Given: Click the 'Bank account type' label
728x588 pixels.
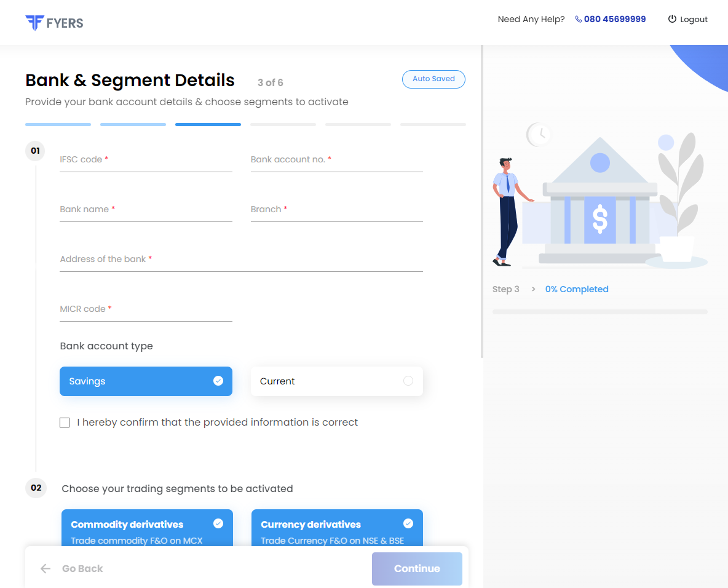Looking at the screenshot, I should (x=106, y=346).
